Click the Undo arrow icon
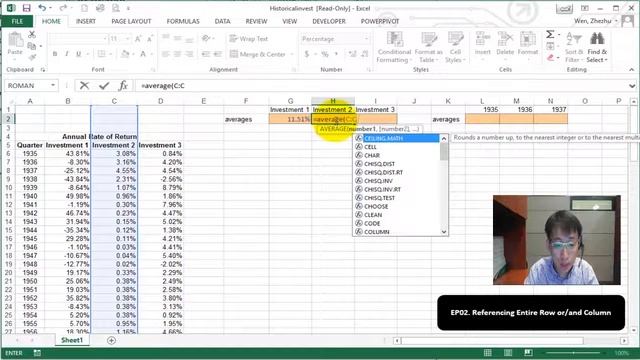Viewport: 640px width, 360px height. click(42, 8)
